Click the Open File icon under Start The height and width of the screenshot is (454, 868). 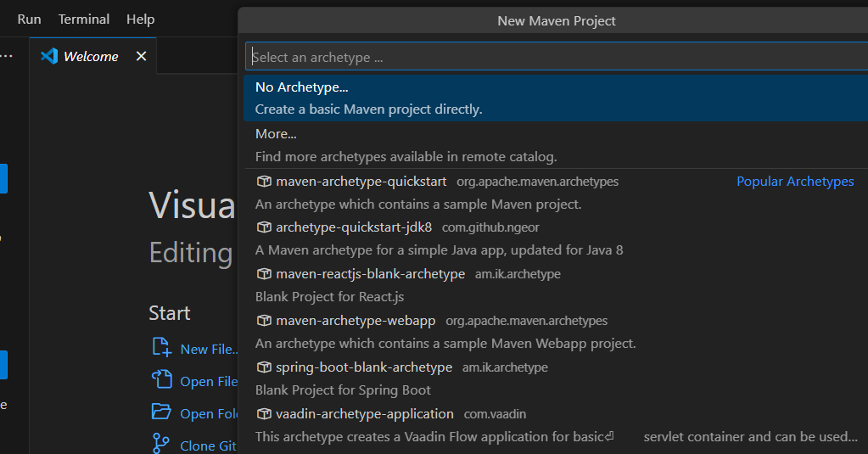(160, 379)
